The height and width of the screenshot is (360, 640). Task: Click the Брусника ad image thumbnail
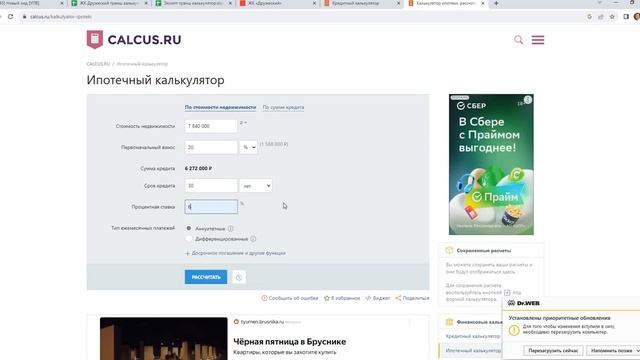pos(164,339)
